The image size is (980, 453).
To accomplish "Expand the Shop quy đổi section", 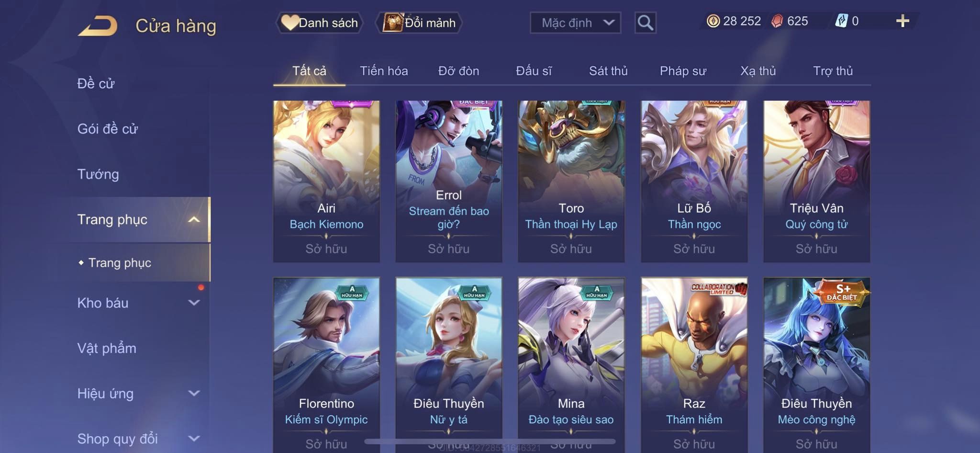I will (x=194, y=438).
